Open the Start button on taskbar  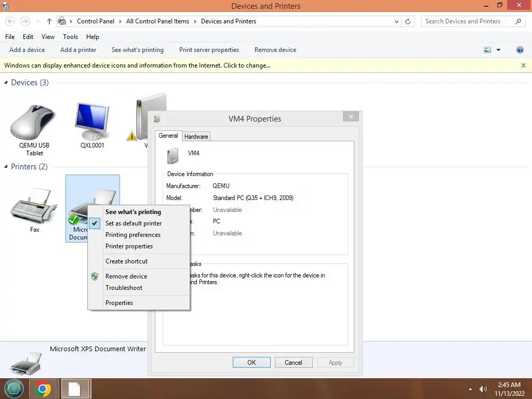(14, 389)
